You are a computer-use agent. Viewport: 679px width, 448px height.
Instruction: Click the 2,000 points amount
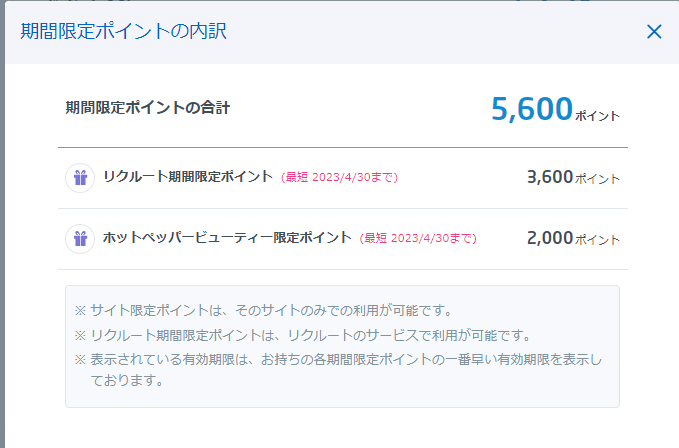pyautogui.click(x=549, y=238)
